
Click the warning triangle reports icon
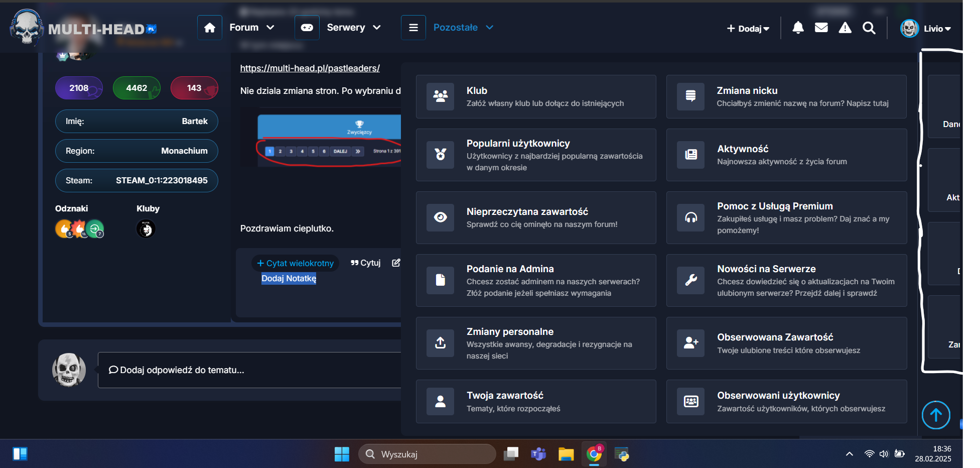pyautogui.click(x=845, y=28)
